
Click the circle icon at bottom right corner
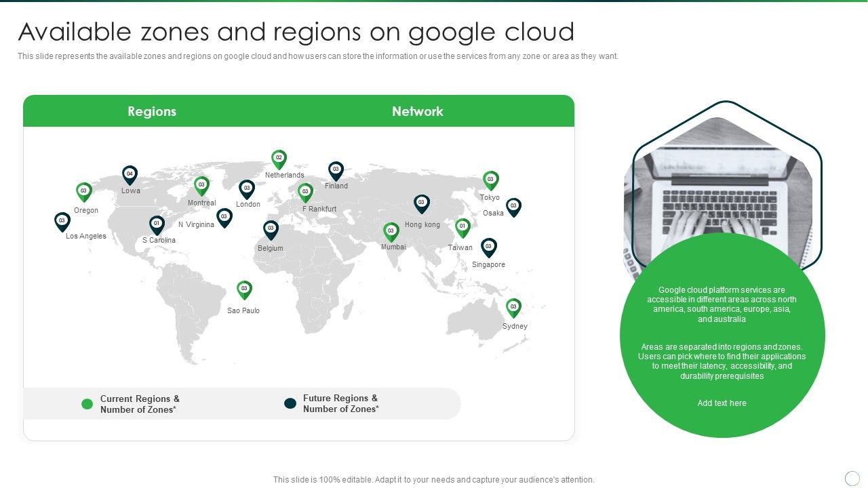point(852,479)
